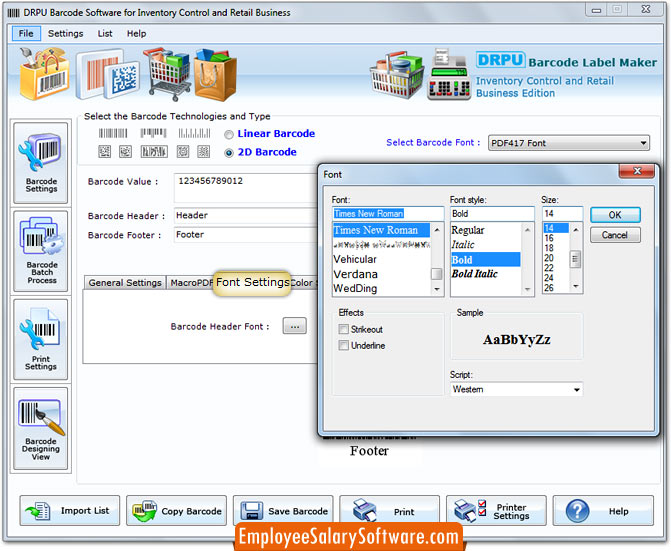Screen dimensions: 671x551
Task: Select second linear barcode sample icon
Action: pyautogui.click(x=153, y=133)
